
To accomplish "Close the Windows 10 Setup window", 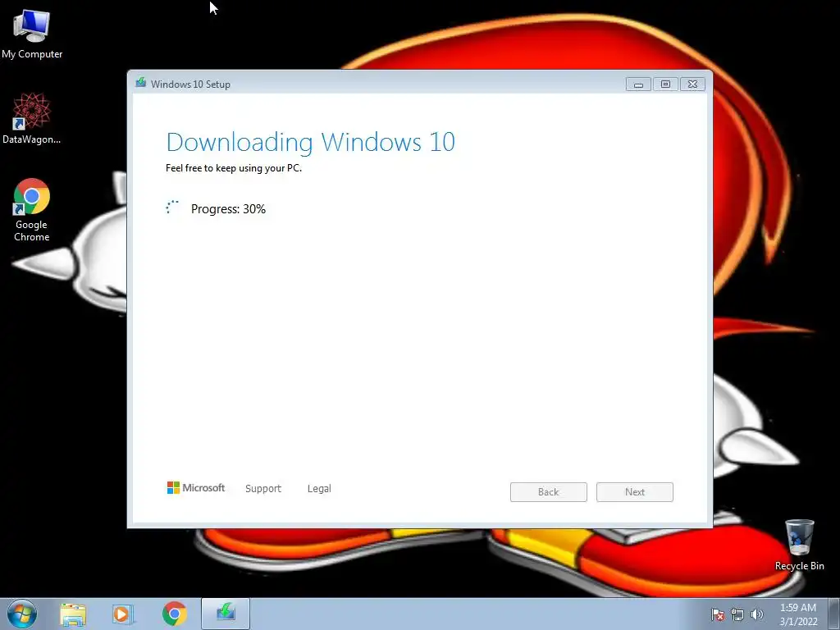I will pos(692,84).
